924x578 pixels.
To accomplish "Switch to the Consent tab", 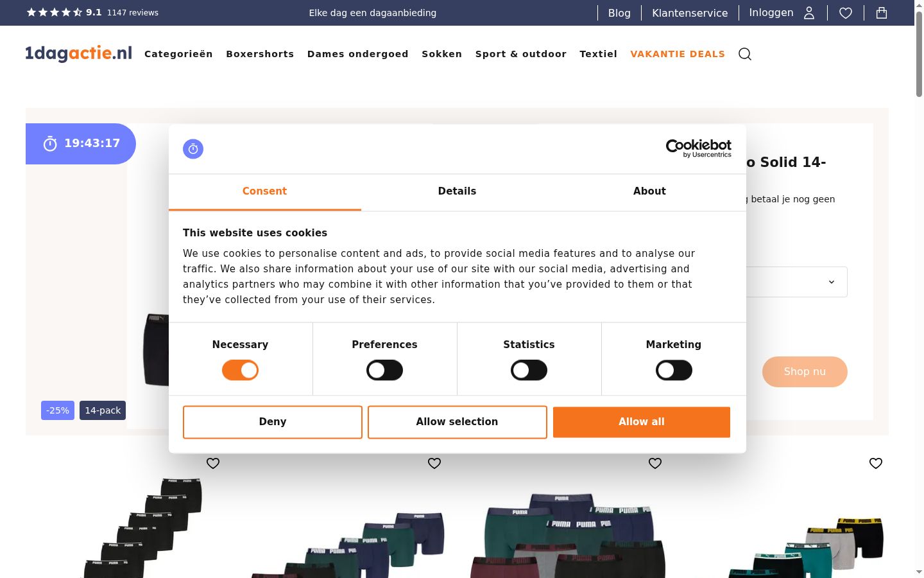I will point(264,191).
